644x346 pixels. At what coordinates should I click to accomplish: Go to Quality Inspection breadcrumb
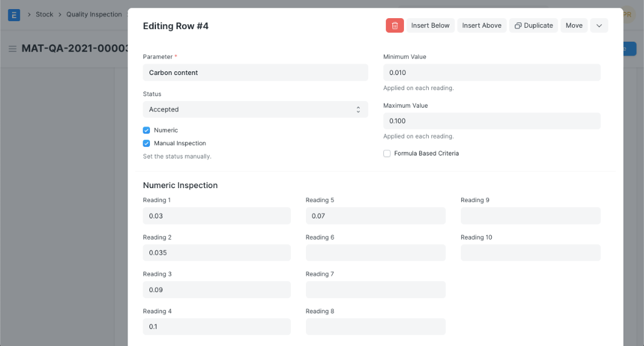[x=94, y=15]
